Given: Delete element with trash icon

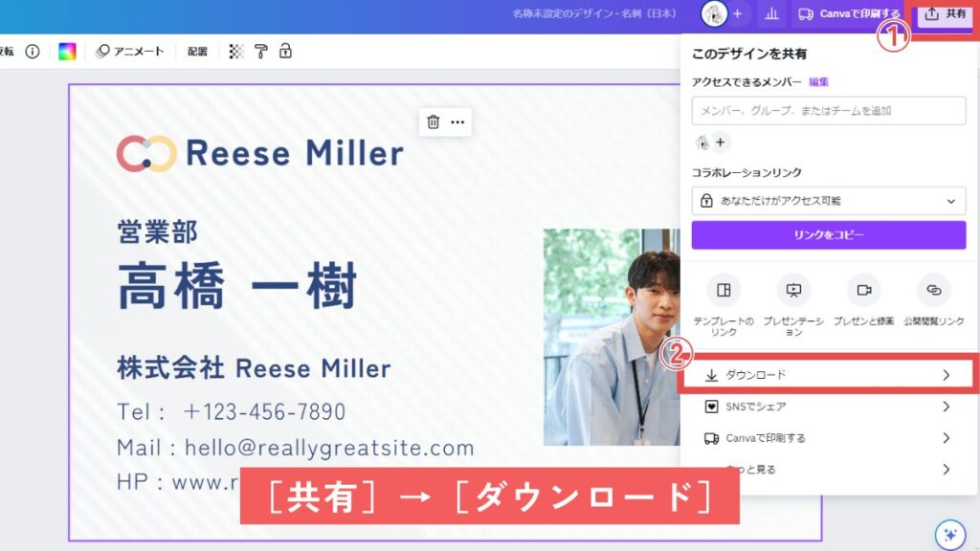Looking at the screenshot, I should (434, 121).
